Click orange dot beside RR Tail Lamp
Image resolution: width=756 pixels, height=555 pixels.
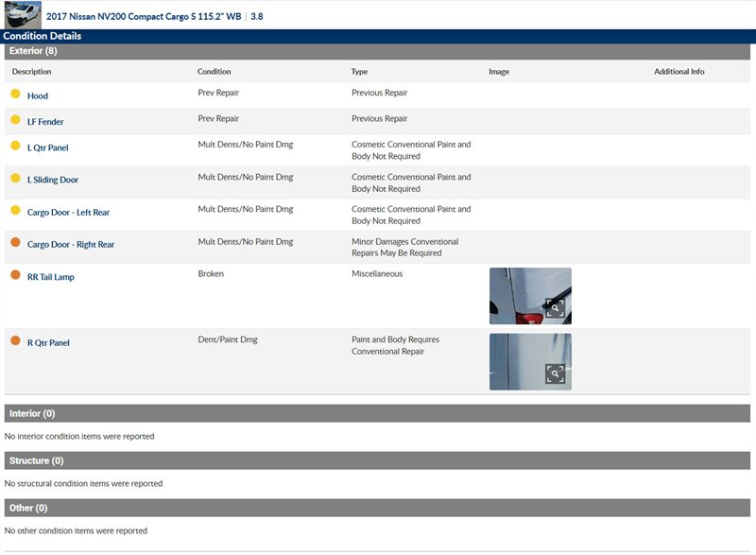point(15,275)
